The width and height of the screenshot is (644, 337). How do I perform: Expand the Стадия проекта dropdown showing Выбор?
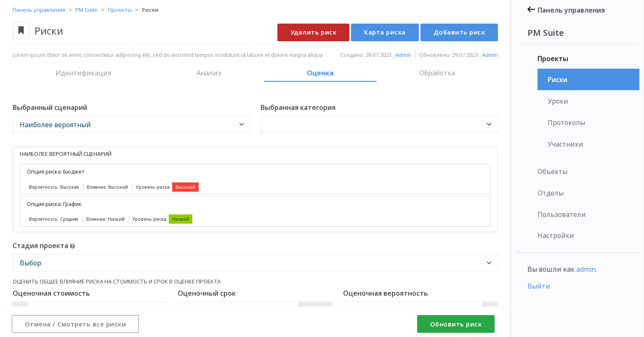255,263
